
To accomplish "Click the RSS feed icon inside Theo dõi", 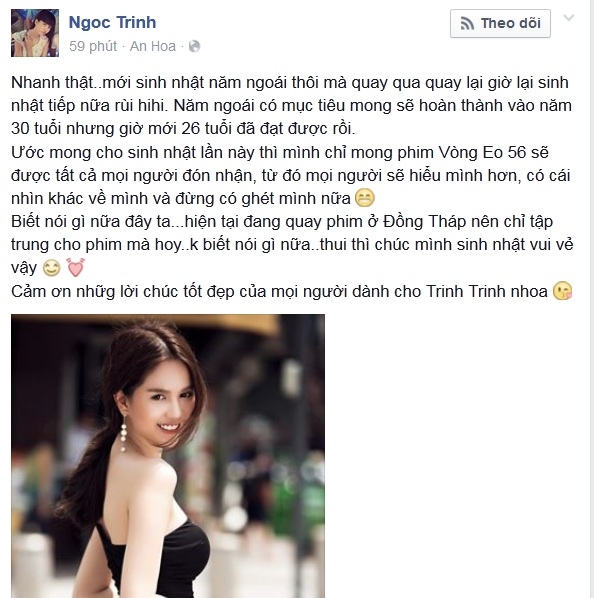I will tap(467, 24).
